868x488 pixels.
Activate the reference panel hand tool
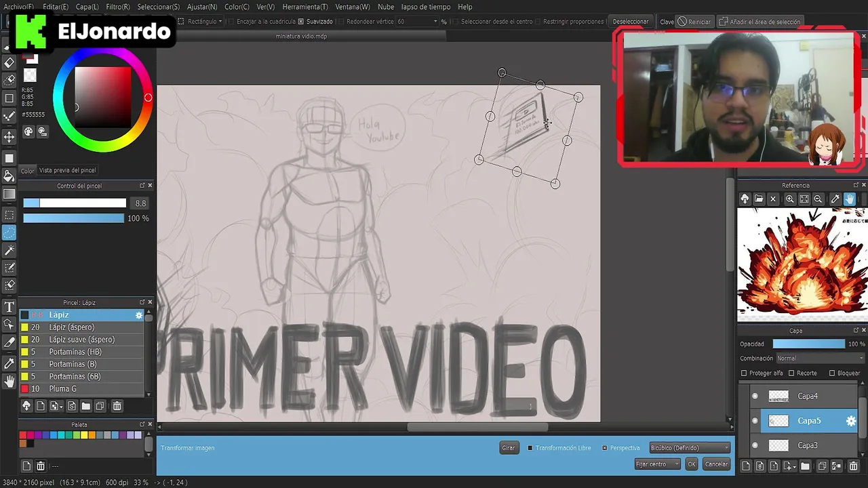tap(850, 199)
